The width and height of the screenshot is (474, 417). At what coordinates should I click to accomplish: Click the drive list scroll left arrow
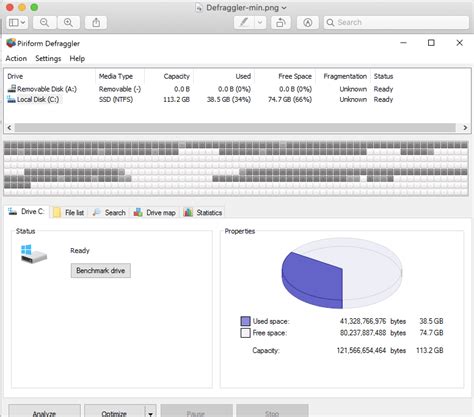coord(9,128)
